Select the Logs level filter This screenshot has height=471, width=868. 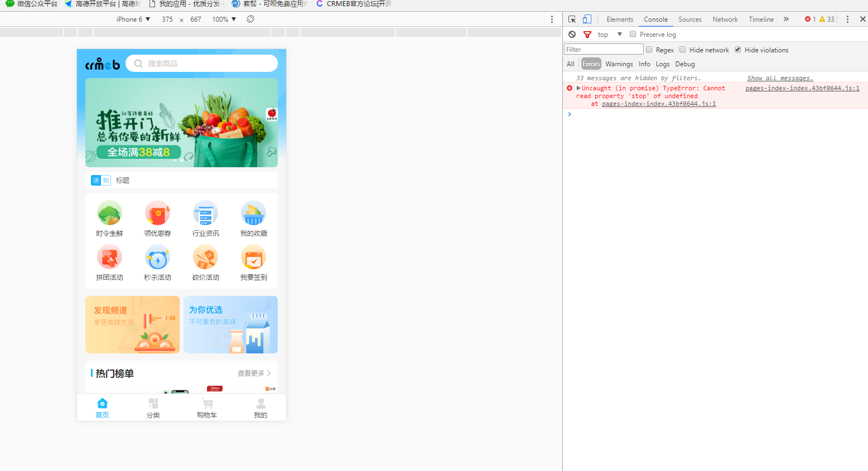(663, 64)
